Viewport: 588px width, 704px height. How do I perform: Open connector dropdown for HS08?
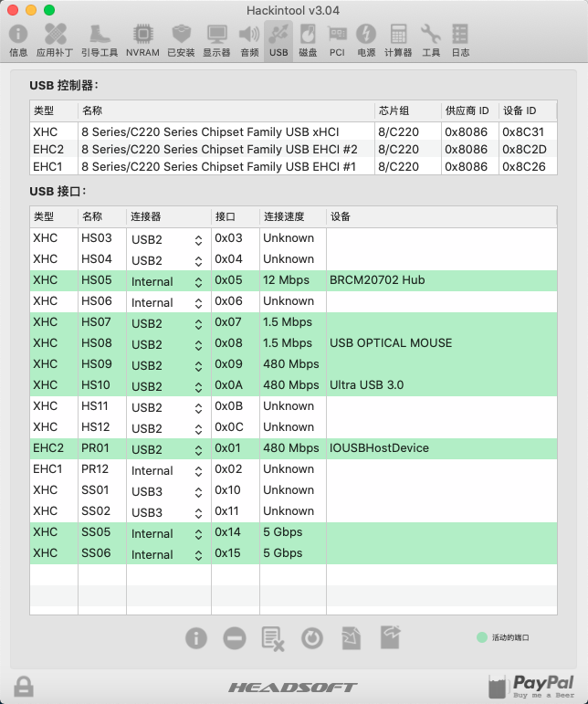(x=168, y=345)
